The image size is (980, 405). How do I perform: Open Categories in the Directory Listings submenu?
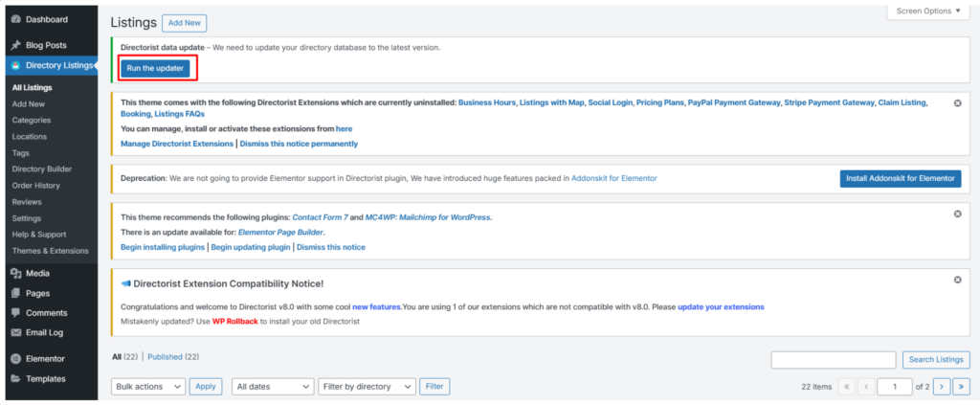[32, 120]
